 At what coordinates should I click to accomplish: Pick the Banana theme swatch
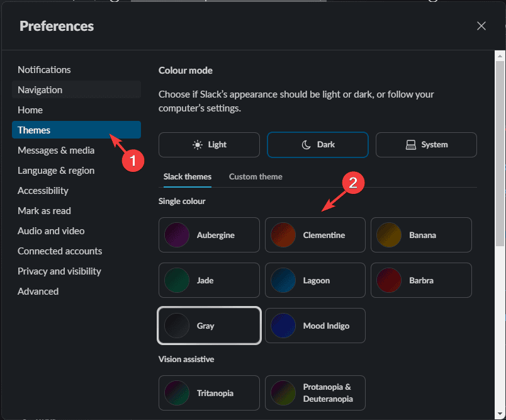tap(421, 235)
